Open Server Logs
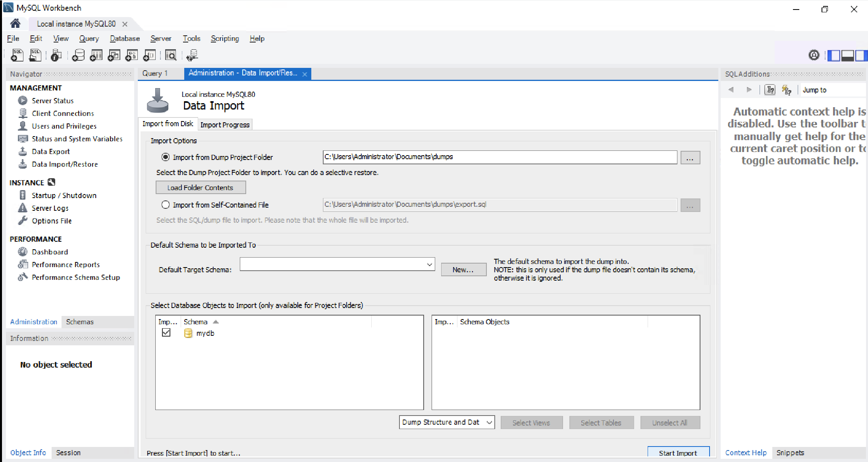This screenshot has height=462, width=868. tap(50, 208)
